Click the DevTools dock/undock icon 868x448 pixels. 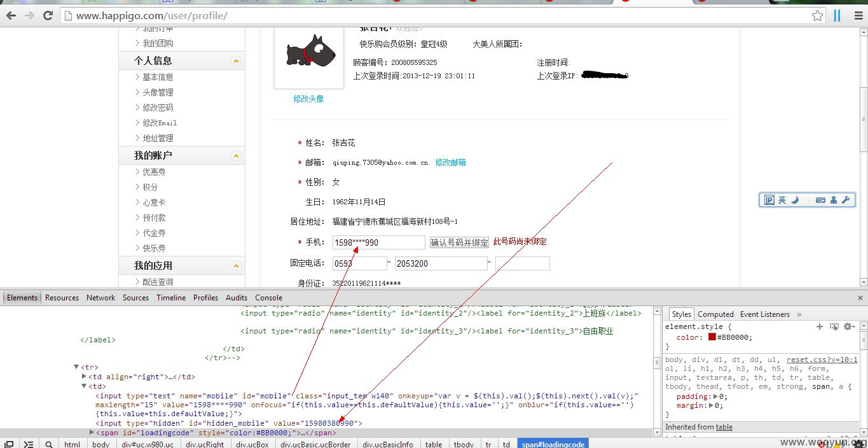point(9,444)
